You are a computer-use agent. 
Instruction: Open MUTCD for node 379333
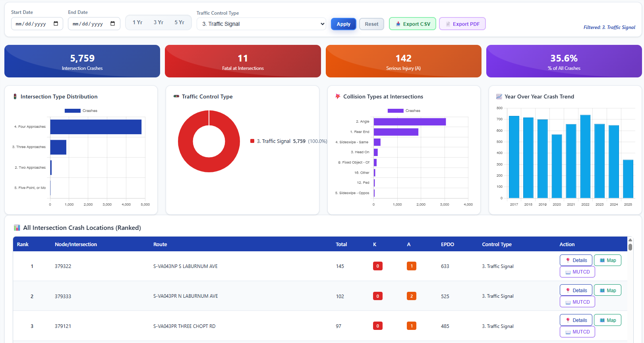click(x=577, y=302)
